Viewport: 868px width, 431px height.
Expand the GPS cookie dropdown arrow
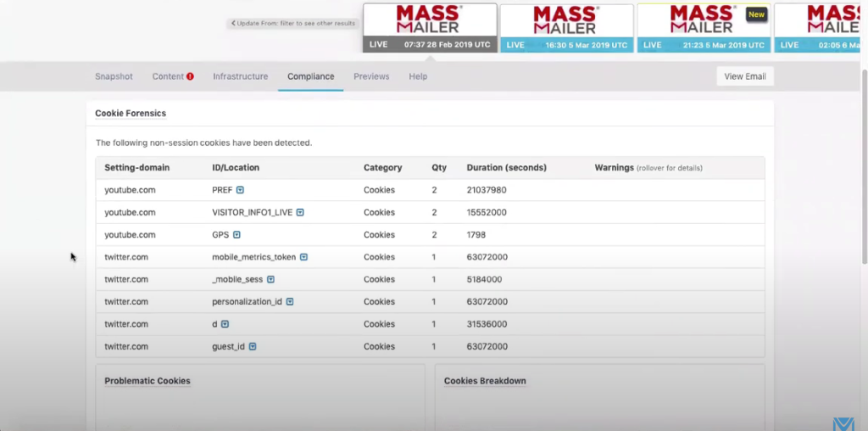pyautogui.click(x=236, y=235)
